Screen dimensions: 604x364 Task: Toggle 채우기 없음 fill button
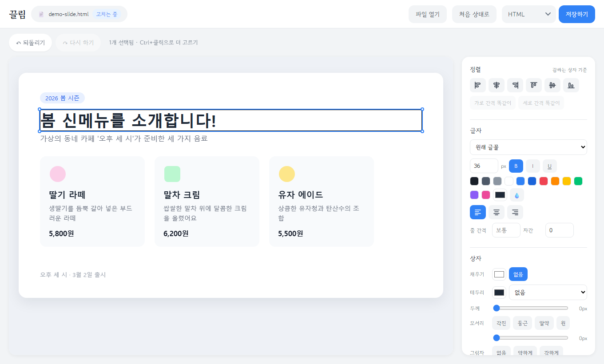(x=518, y=274)
